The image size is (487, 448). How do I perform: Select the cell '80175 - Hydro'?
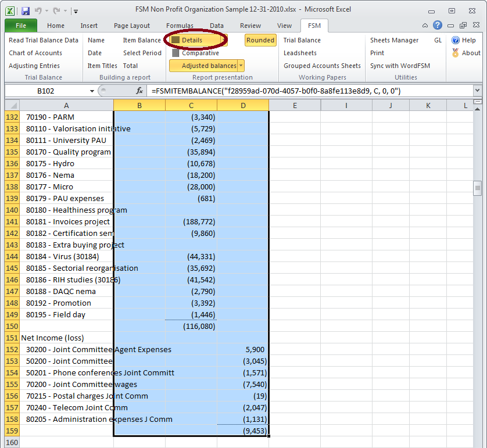(66, 164)
